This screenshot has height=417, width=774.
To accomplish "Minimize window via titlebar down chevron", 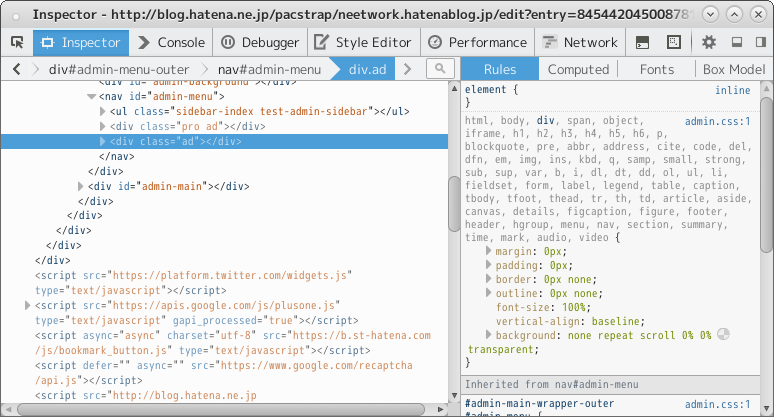I will click(x=710, y=14).
